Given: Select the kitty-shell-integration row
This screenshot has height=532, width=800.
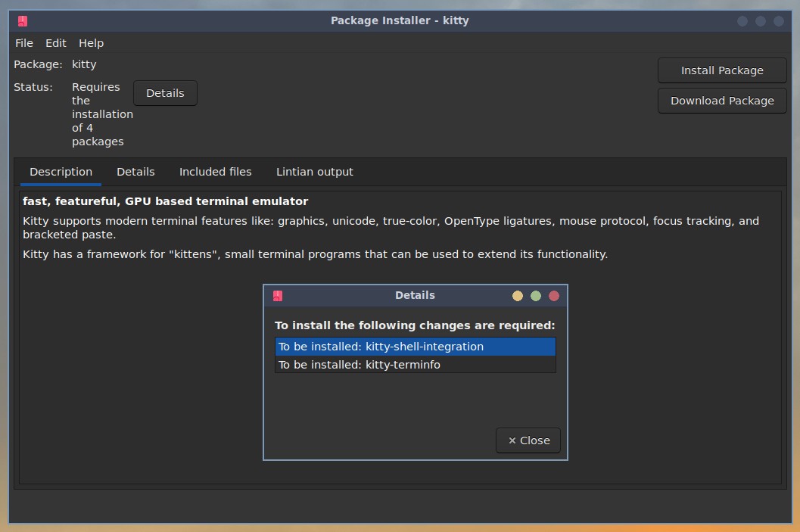Looking at the screenshot, I should click(x=416, y=347).
